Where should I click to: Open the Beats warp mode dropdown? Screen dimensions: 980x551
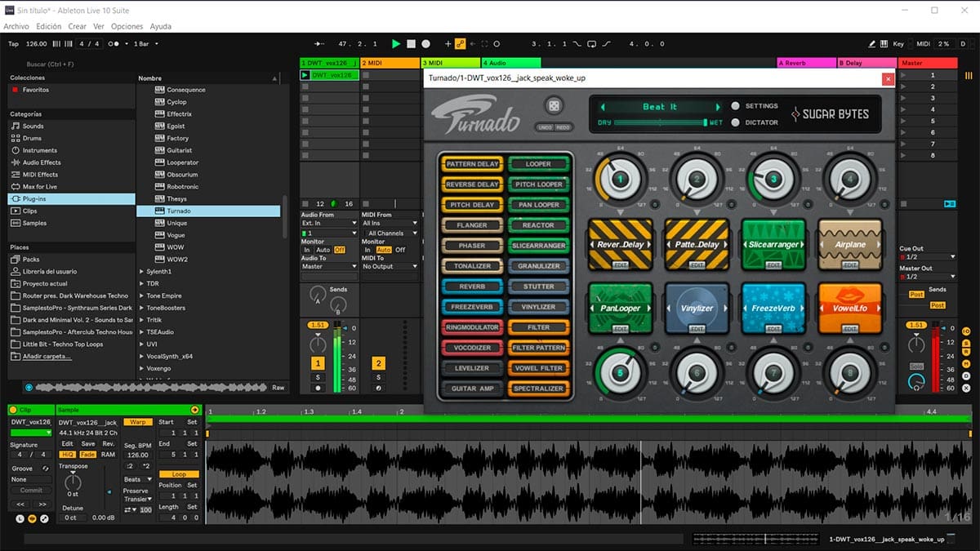tap(137, 479)
